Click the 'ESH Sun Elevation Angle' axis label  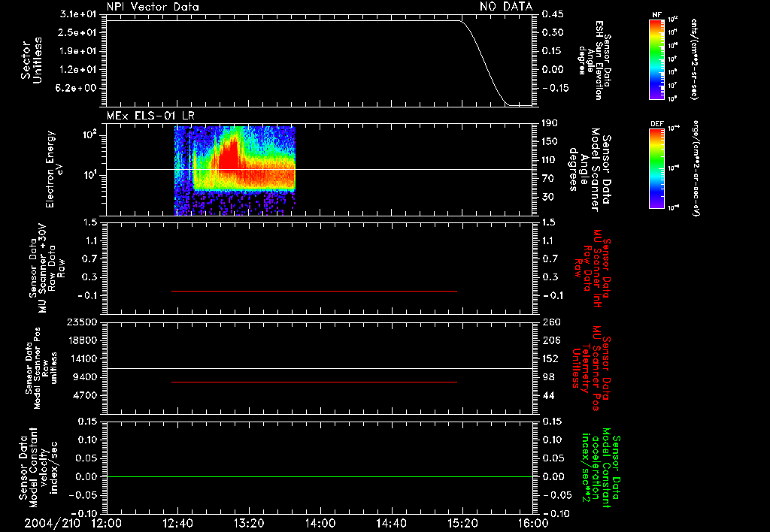(x=594, y=60)
